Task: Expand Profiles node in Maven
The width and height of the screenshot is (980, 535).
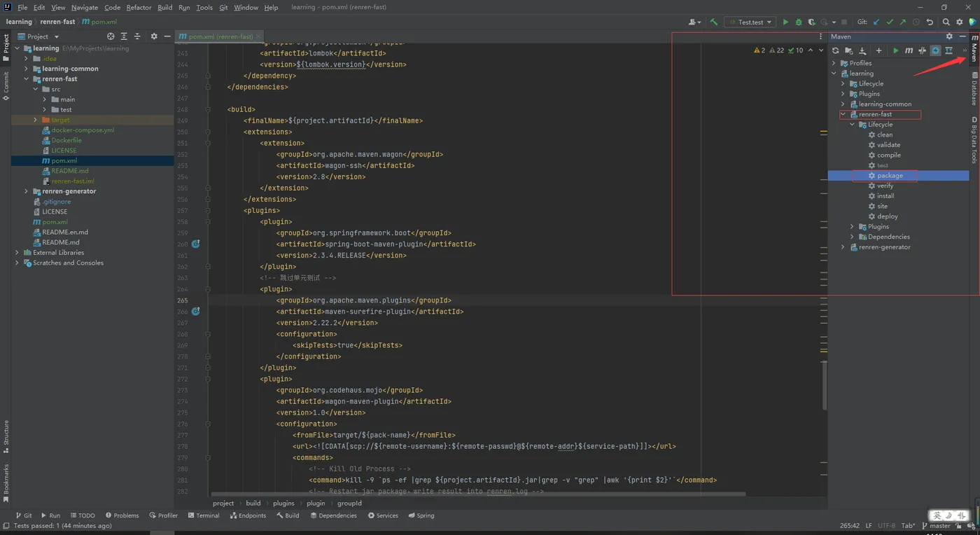Action: pyautogui.click(x=834, y=63)
